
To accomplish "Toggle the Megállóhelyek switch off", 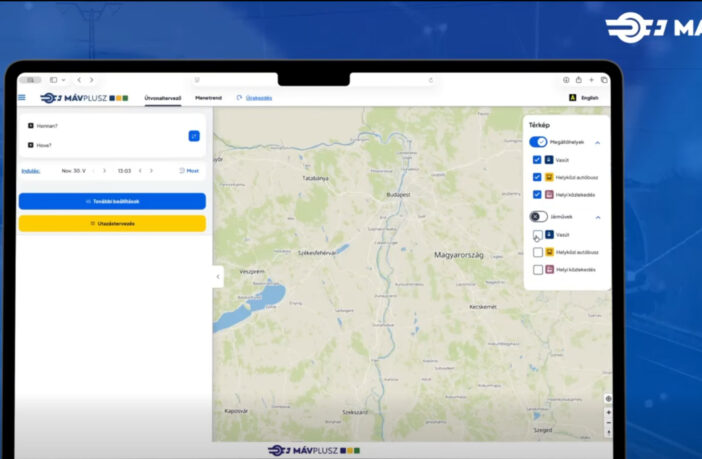I will click(x=538, y=143).
